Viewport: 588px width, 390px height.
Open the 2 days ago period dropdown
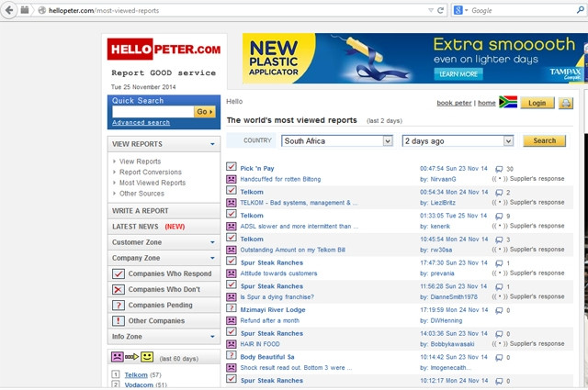(458, 140)
